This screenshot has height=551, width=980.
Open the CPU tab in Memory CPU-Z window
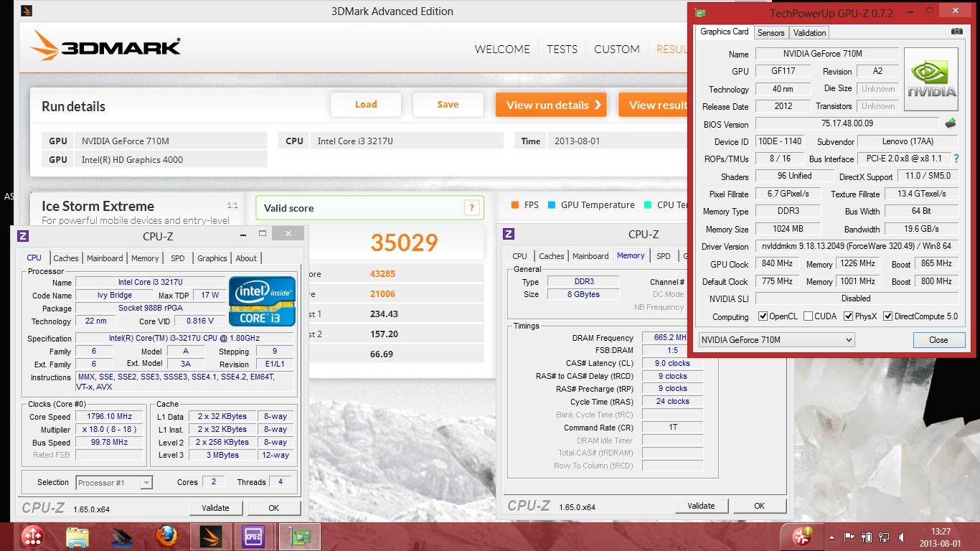pos(519,256)
